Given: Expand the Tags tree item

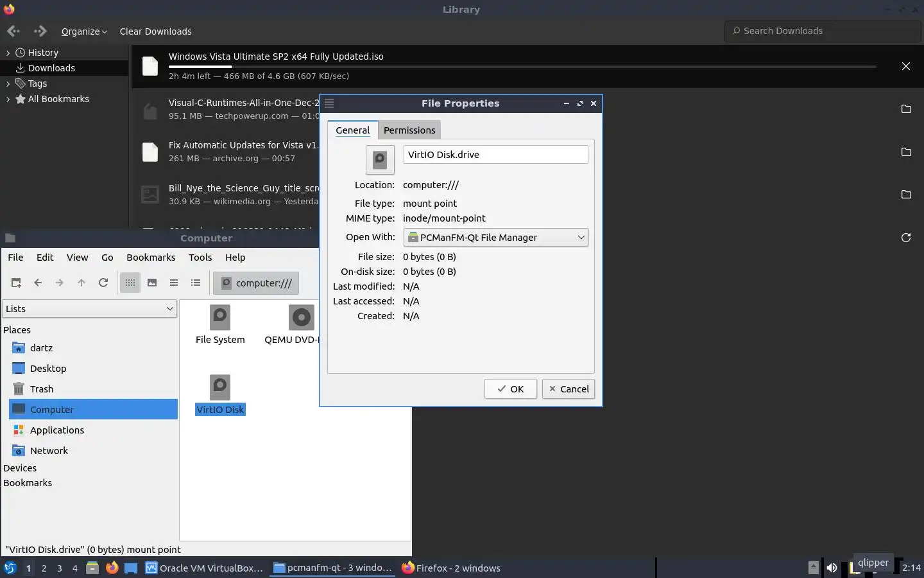Looking at the screenshot, I should [x=8, y=83].
